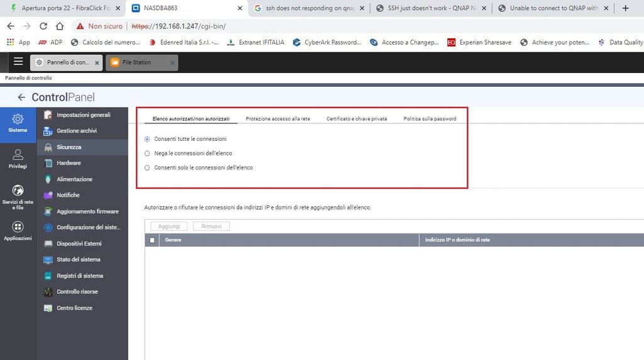Select Consenti tutte le connessioni radio
This screenshot has width=644, height=360.
coord(147,139)
